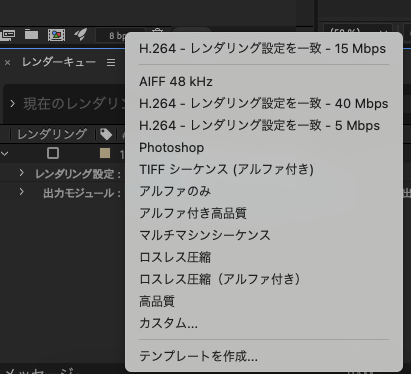This screenshot has height=374, width=411.
Task: Click the new folder icon
Action: pos(31,34)
